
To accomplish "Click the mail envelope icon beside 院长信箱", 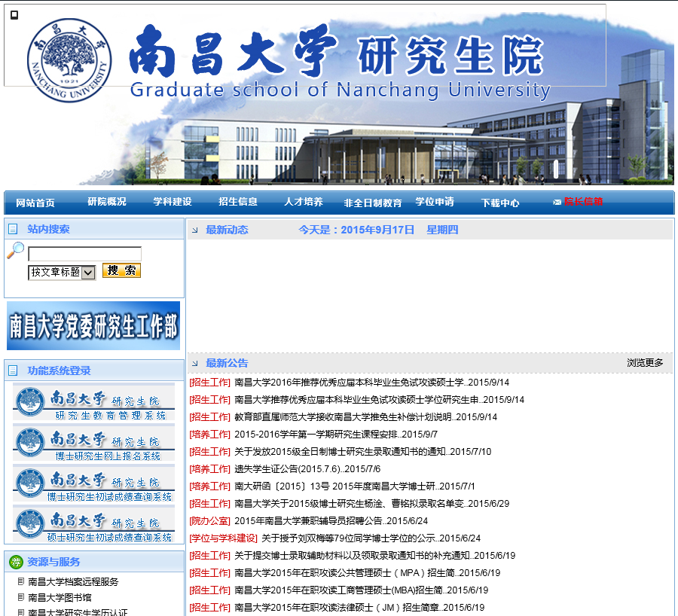I will point(557,203).
